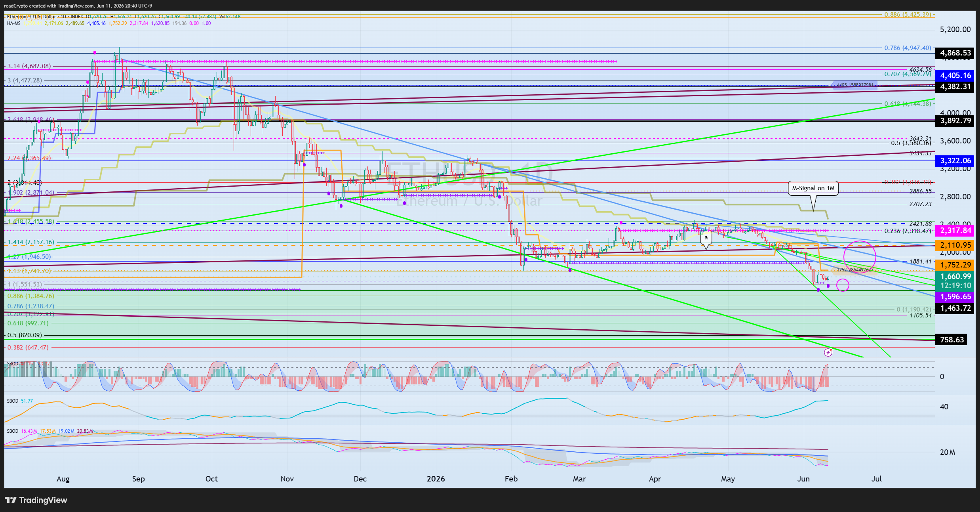Click the 1105.54 italic level label

click(x=921, y=315)
